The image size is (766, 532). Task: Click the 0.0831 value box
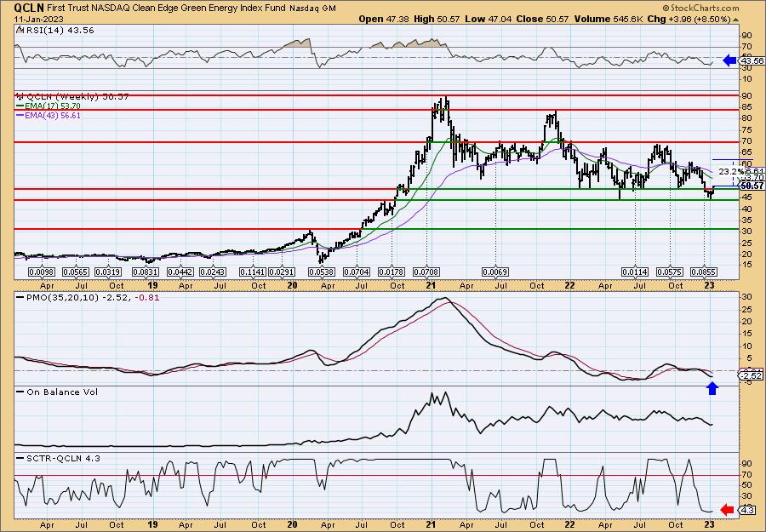point(146,272)
